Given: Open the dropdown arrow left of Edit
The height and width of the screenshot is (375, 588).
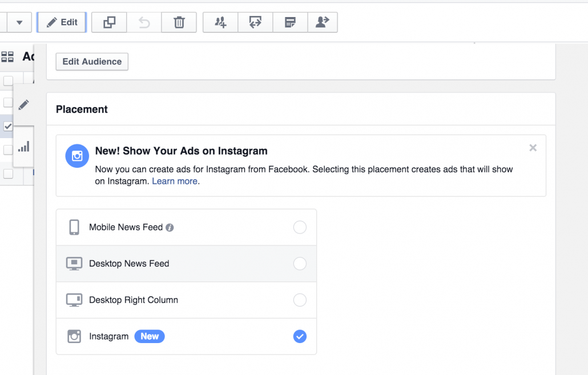Looking at the screenshot, I should [x=19, y=22].
